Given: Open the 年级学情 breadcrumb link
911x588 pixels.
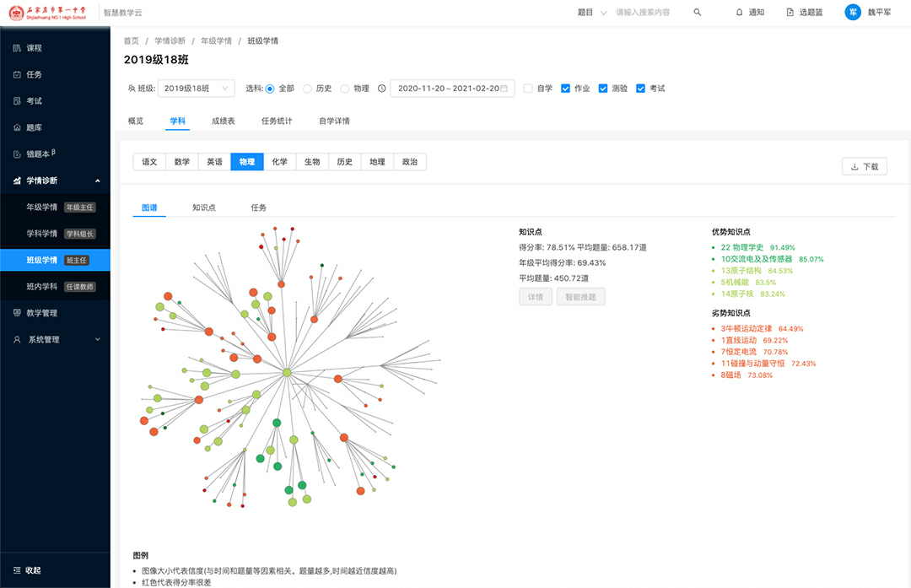Looking at the screenshot, I should tap(216, 40).
